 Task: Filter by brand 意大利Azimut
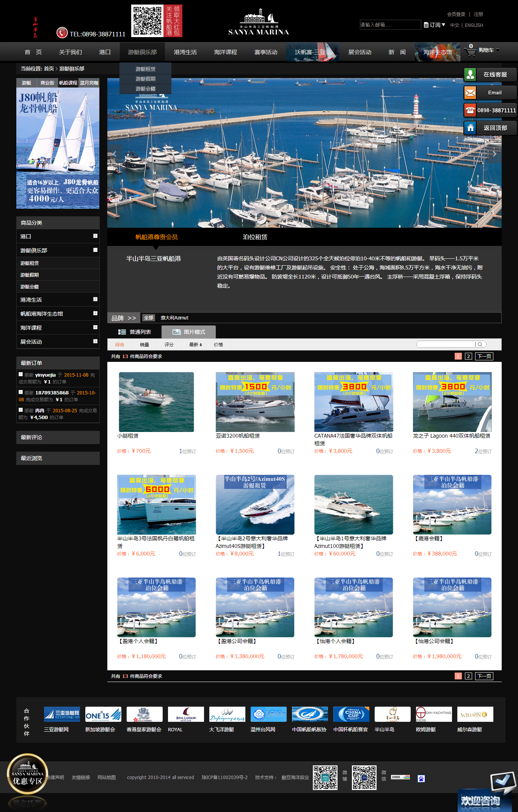coord(174,318)
